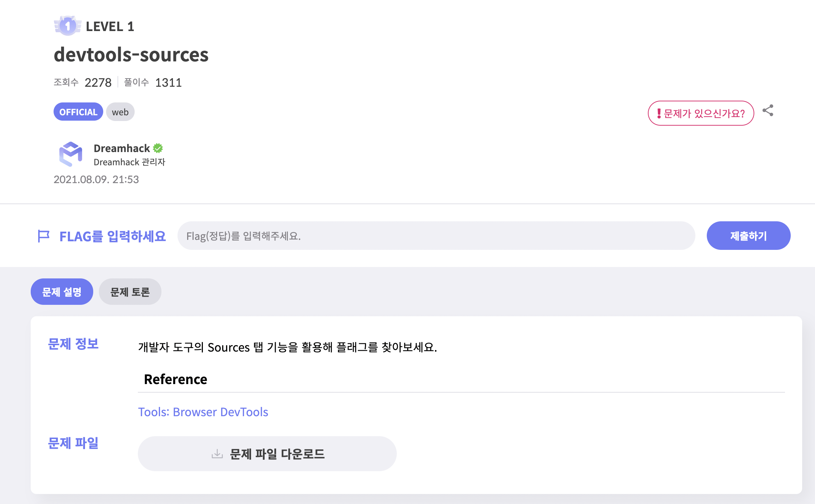Click the Dreamhack 관리자 subtitle text
This screenshot has height=504, width=815.
click(129, 162)
